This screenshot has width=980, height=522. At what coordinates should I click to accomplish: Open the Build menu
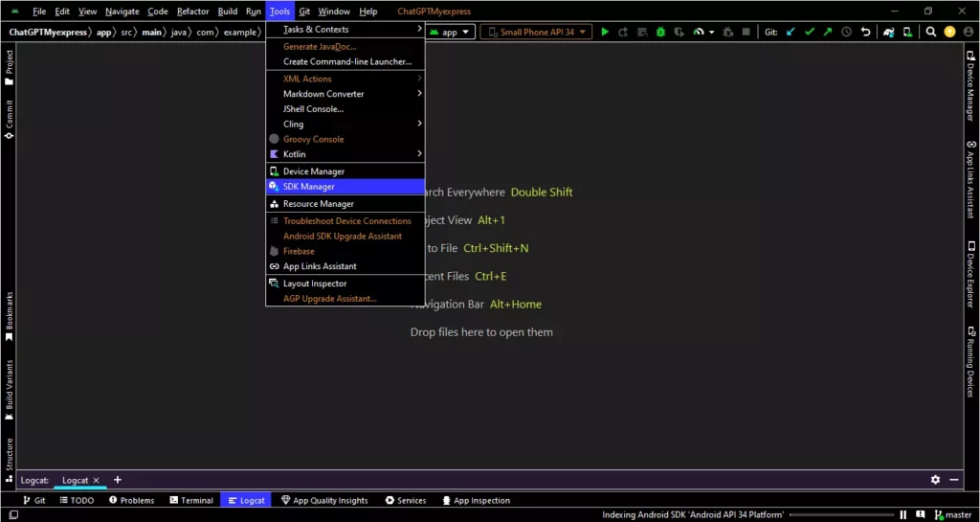tap(228, 11)
